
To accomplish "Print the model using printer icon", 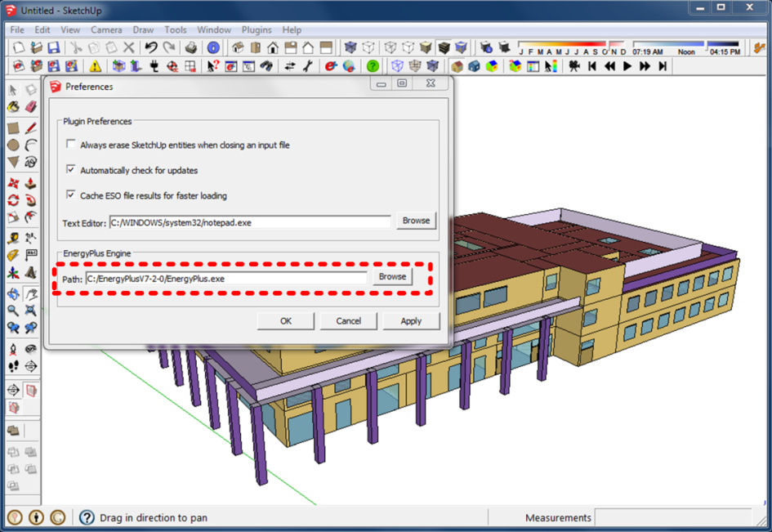I will click(191, 47).
